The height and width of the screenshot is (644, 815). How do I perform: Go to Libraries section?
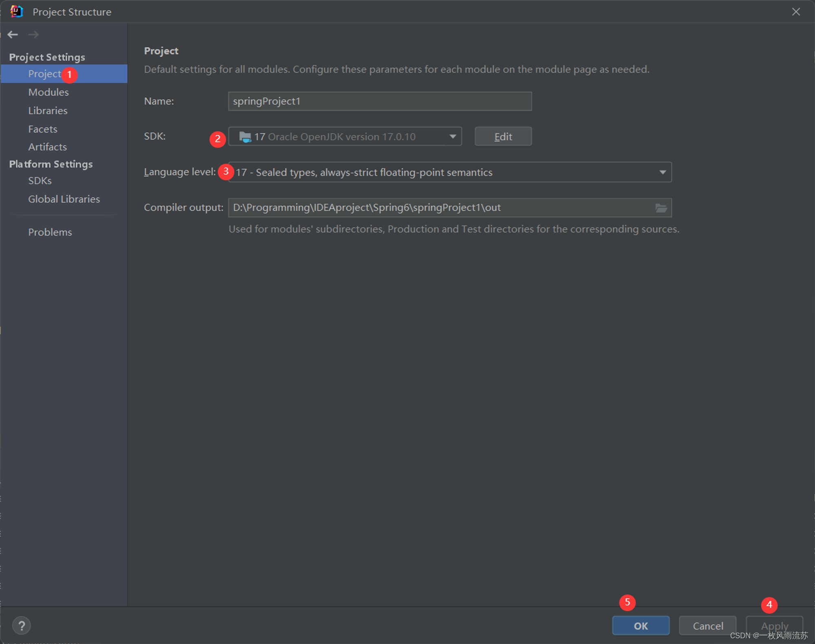[48, 110]
